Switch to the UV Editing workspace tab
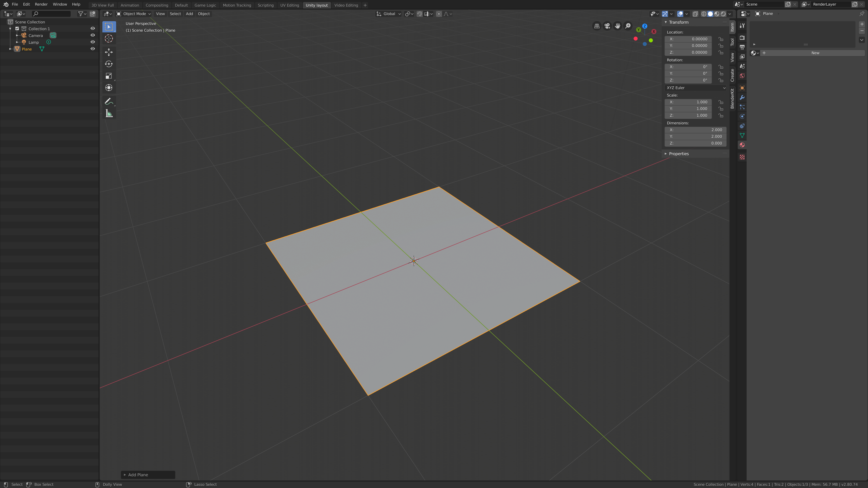868x488 pixels. coord(289,5)
